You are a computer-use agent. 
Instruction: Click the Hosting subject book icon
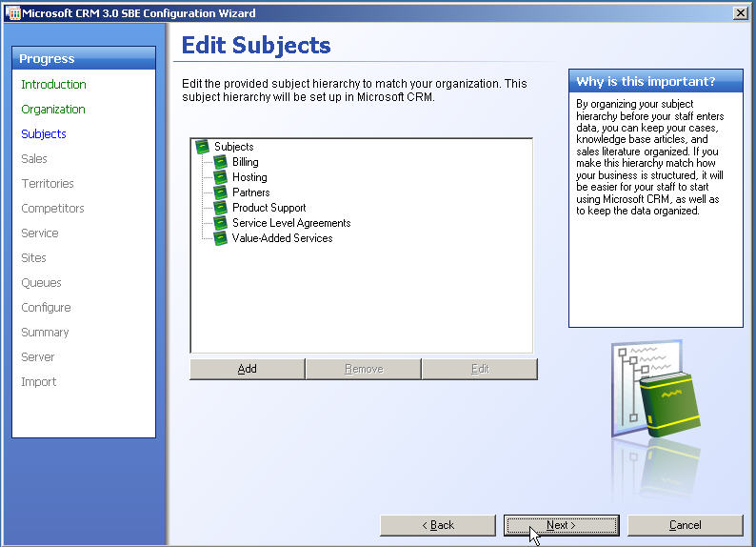click(220, 177)
